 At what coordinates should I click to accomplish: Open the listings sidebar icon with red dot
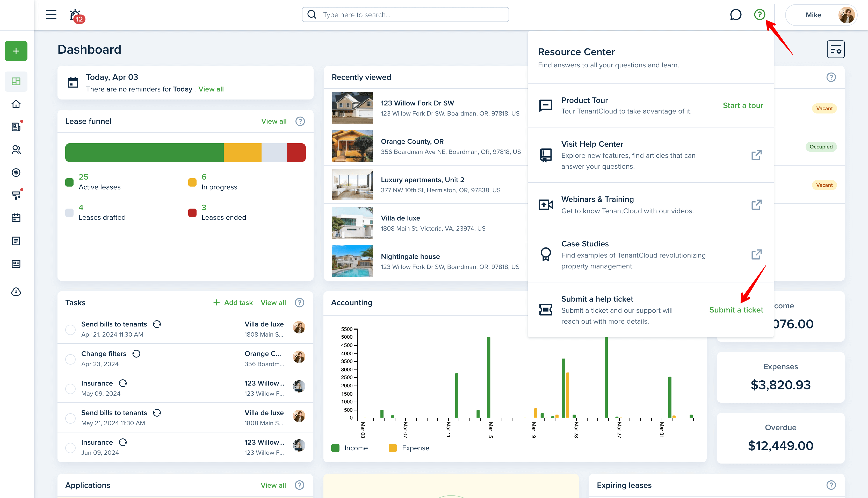(x=16, y=127)
